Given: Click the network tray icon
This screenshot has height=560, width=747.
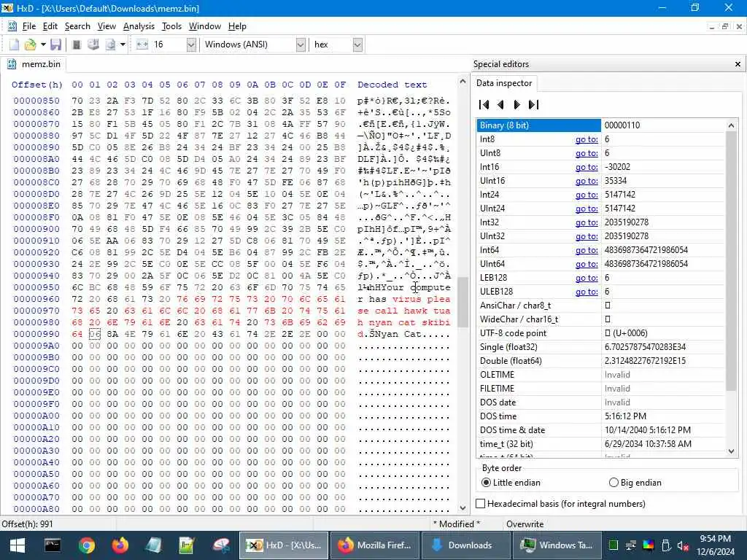Looking at the screenshot, I should point(631,545).
